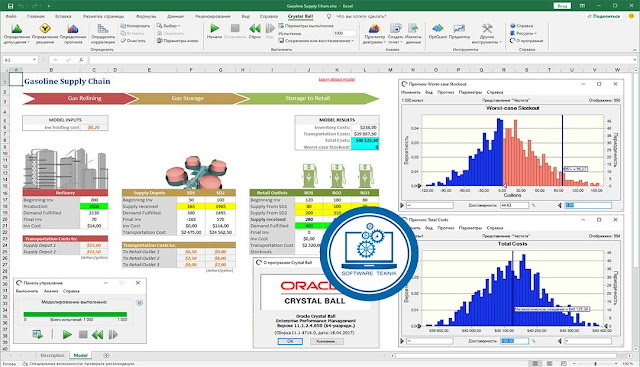Click Control Panel green play button
This screenshot has width=640, height=367.
click(x=67, y=335)
